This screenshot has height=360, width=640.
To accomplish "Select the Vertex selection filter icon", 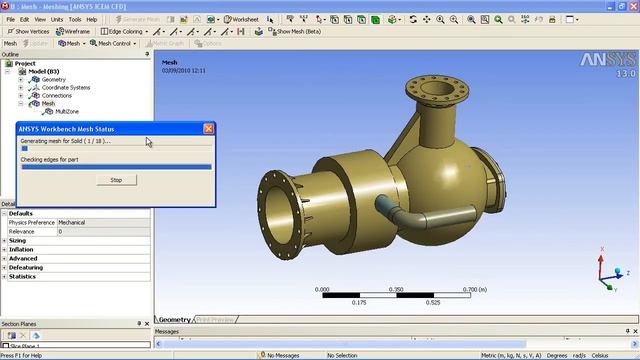I will pyautogui.click(x=334, y=19).
